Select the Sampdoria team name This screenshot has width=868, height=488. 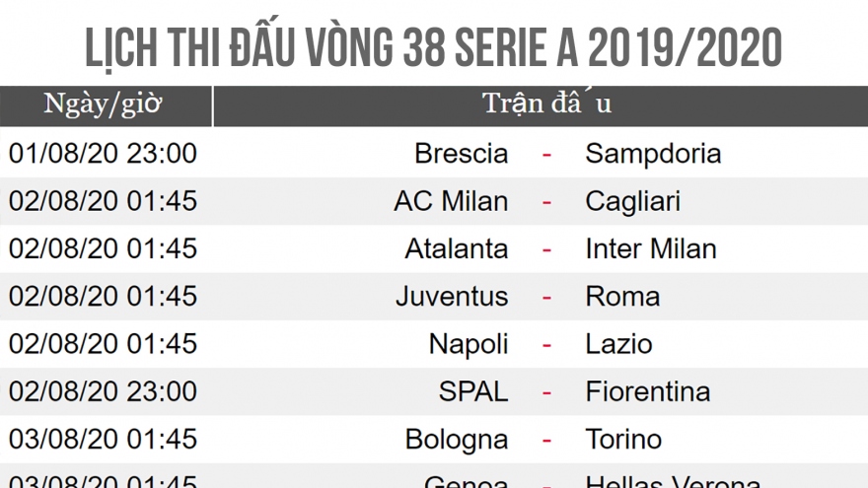click(x=653, y=154)
